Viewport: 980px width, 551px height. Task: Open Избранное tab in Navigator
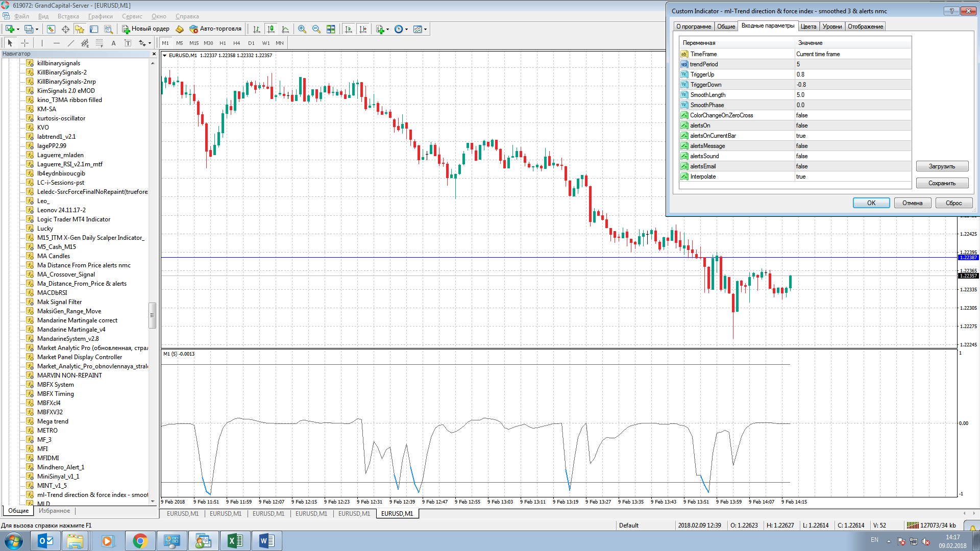pyautogui.click(x=55, y=511)
